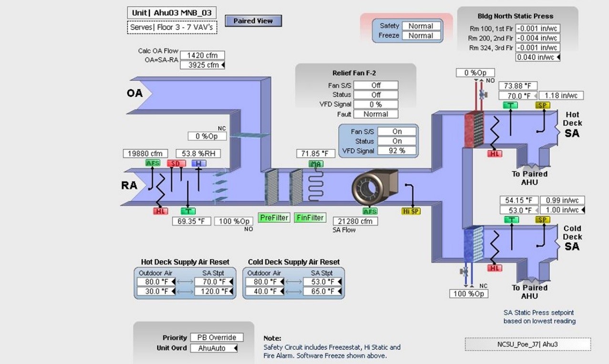Open the Unit Ovrd AhuAuto dropdown
Image resolution: width=609 pixels, height=364 pixels.
(216, 348)
